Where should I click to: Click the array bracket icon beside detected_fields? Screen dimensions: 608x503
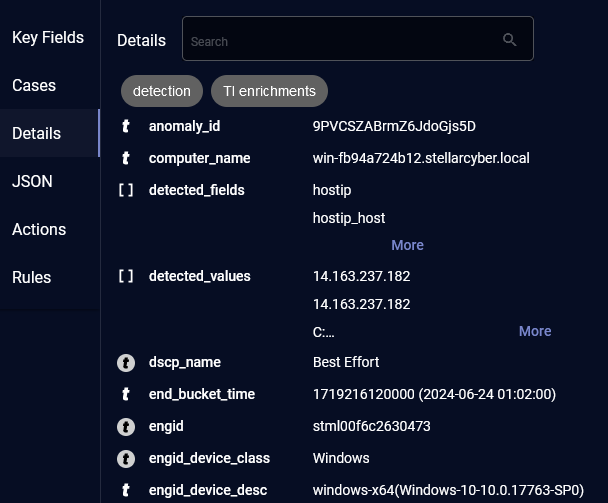pyautogui.click(x=126, y=190)
